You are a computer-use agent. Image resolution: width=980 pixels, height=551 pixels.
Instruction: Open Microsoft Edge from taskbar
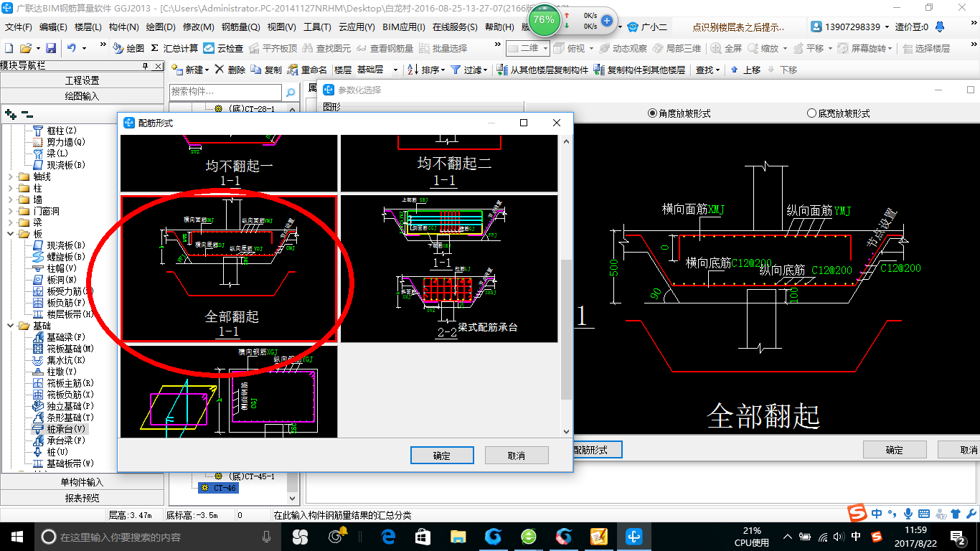point(388,536)
